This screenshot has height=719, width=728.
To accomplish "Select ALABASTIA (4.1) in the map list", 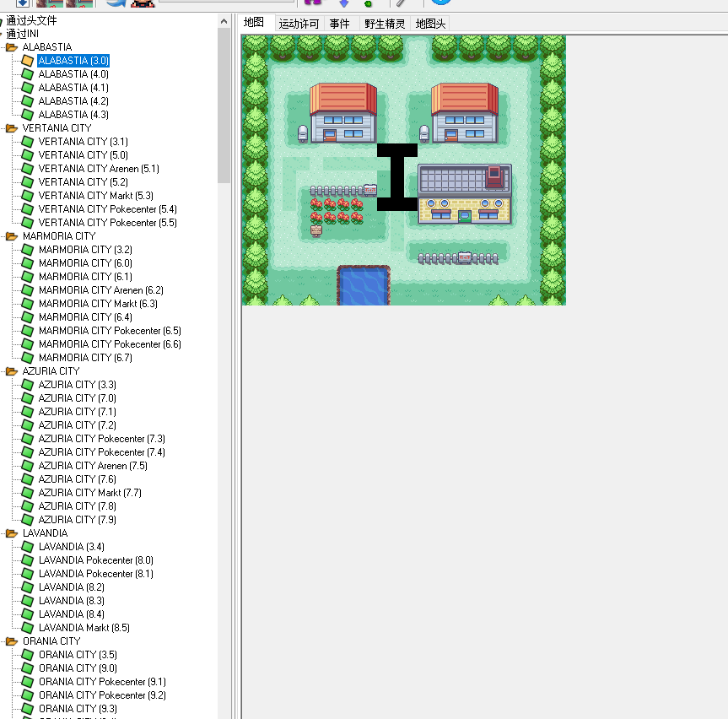I will (x=73, y=87).
